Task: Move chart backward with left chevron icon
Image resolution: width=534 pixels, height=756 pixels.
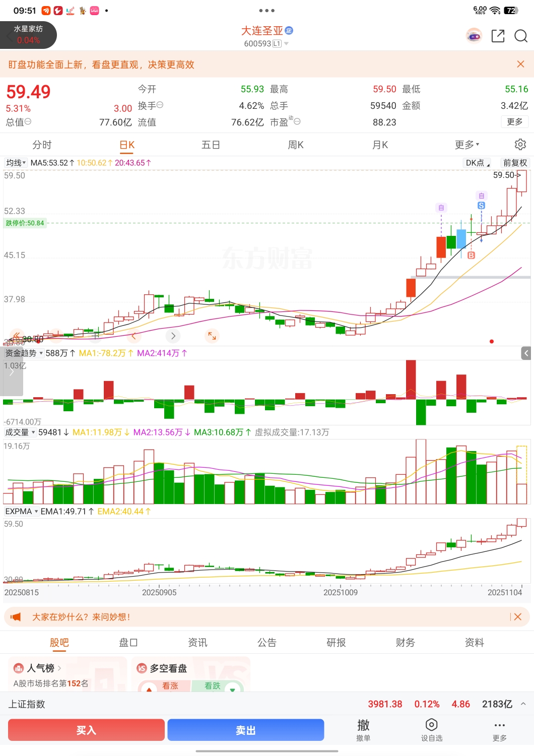Action: (x=134, y=336)
